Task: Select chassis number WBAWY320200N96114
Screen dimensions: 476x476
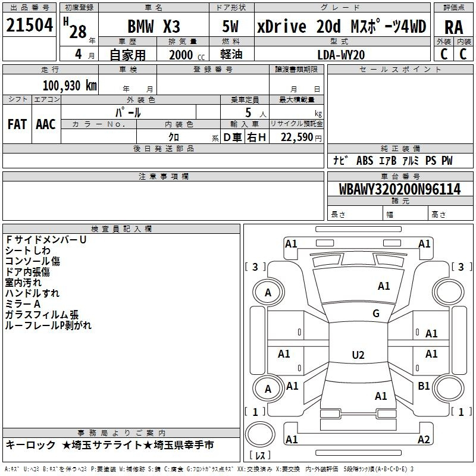Action: (400, 189)
